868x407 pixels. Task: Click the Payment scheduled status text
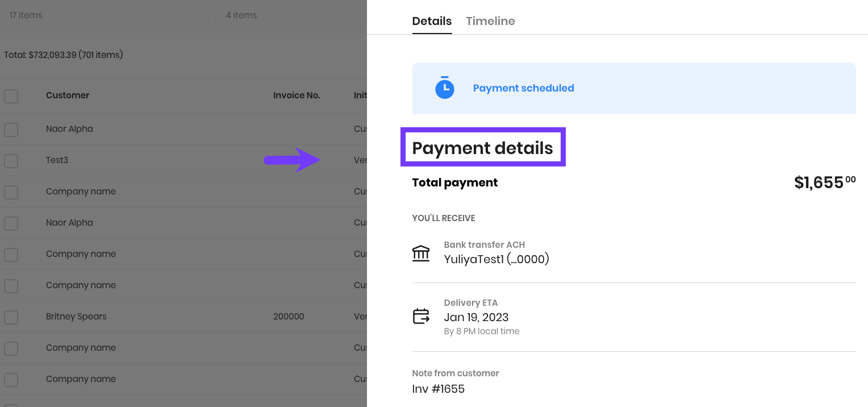coord(523,88)
